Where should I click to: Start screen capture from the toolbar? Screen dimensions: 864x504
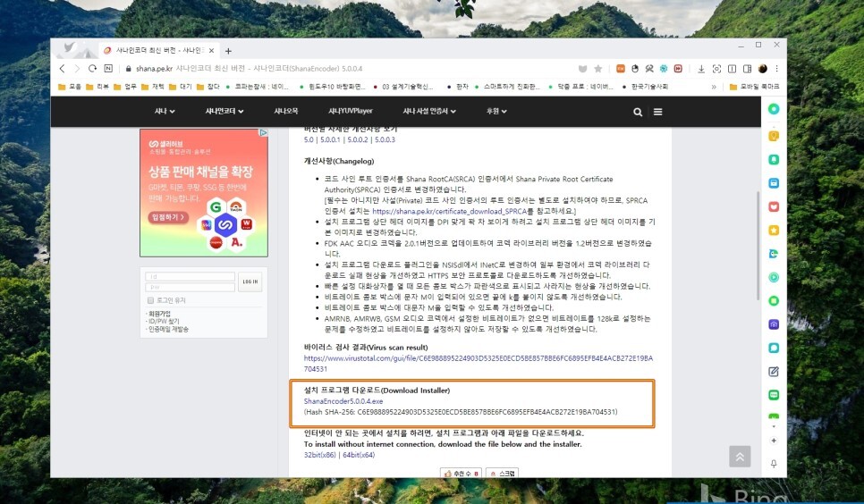tap(716, 69)
